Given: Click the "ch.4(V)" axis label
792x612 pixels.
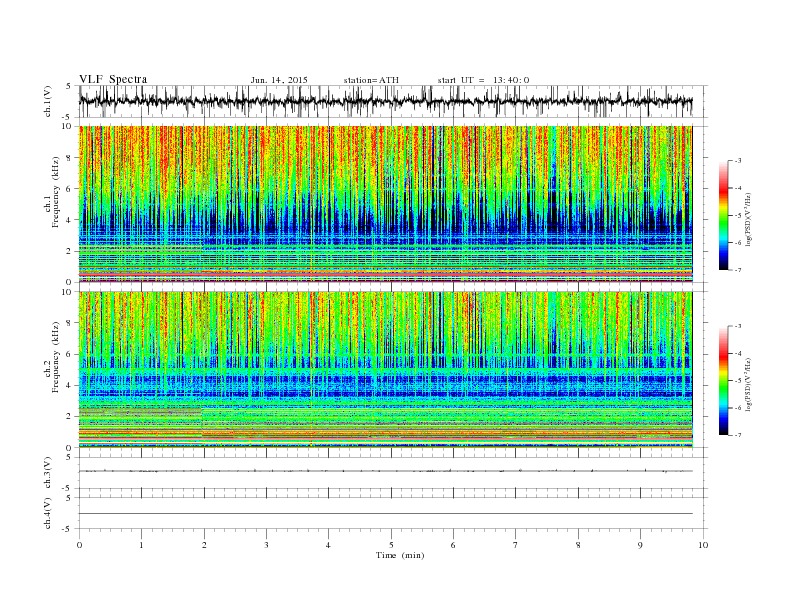Looking at the screenshot, I should click(x=47, y=513).
